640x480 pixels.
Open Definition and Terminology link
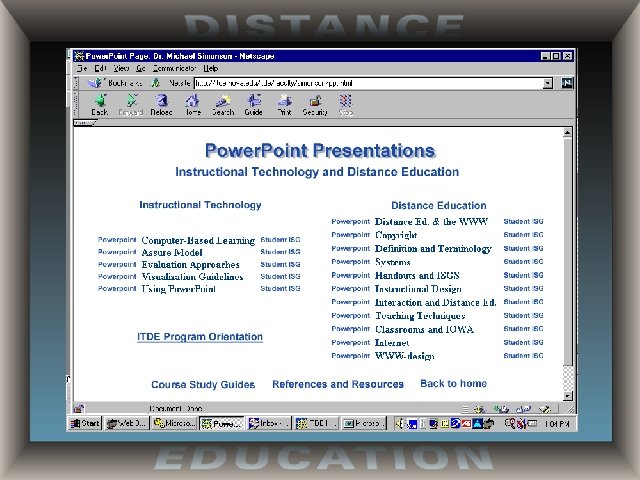pos(433,249)
